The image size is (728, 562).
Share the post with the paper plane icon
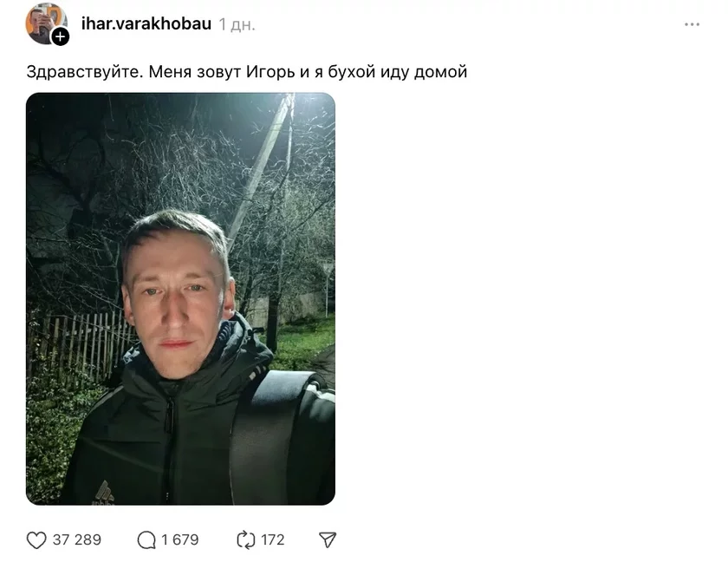point(328,539)
